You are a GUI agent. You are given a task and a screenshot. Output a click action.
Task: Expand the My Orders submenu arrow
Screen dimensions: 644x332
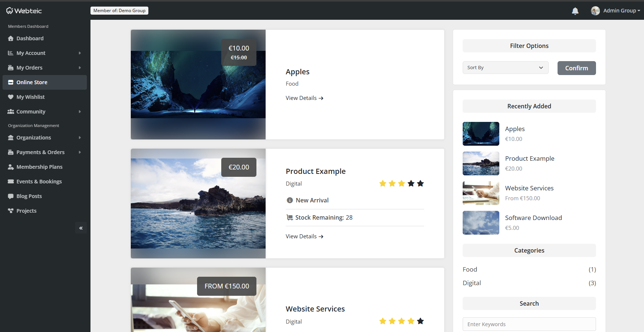point(80,68)
